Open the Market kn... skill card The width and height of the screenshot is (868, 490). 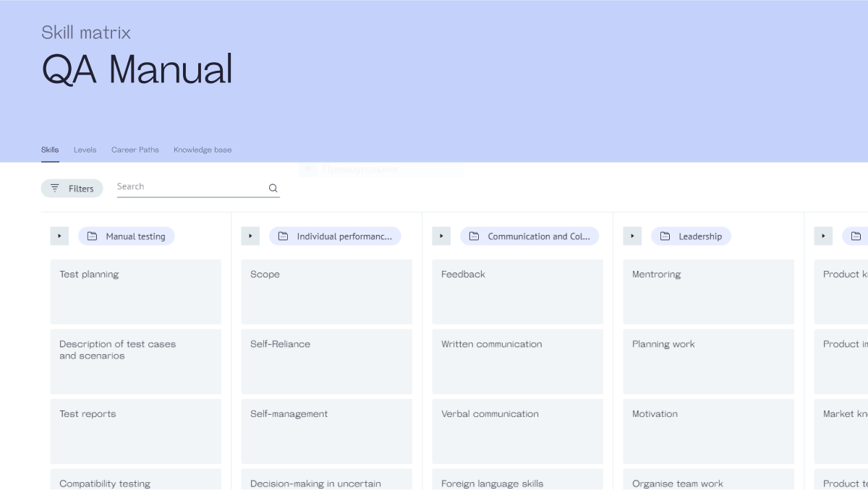[841, 431]
